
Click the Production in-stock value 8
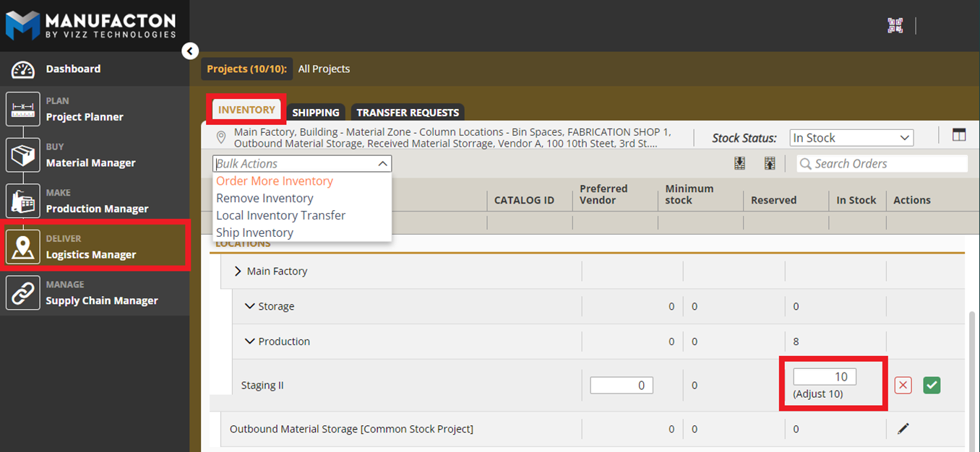point(796,342)
